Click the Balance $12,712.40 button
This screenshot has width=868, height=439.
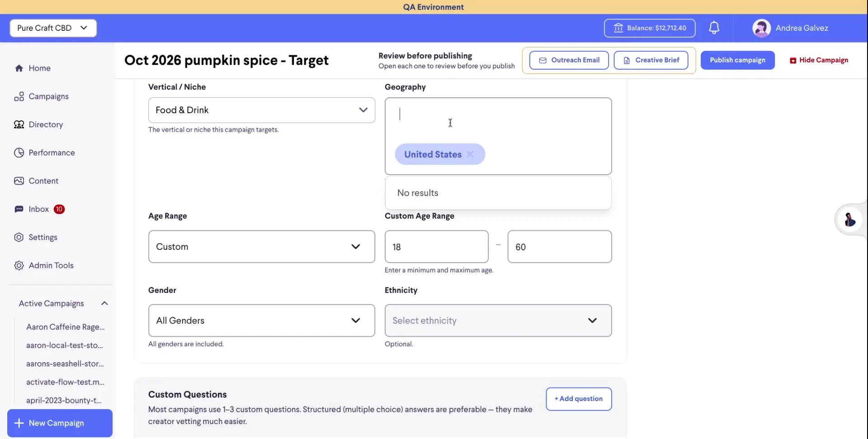650,28
